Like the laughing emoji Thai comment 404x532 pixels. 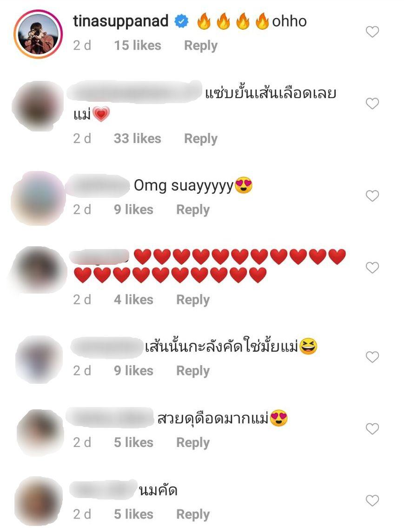click(372, 357)
